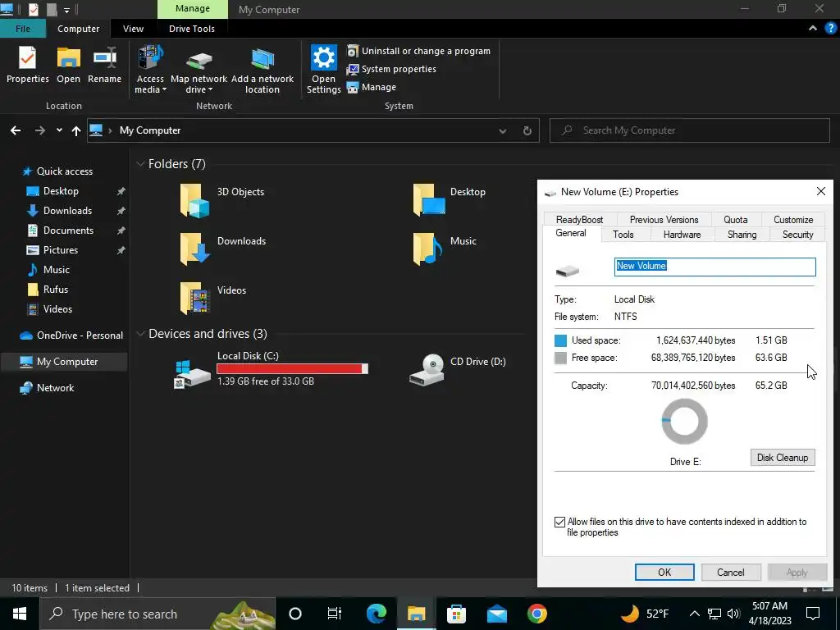Select CD Drive (D:) icon
The height and width of the screenshot is (630, 840).
coord(427,370)
